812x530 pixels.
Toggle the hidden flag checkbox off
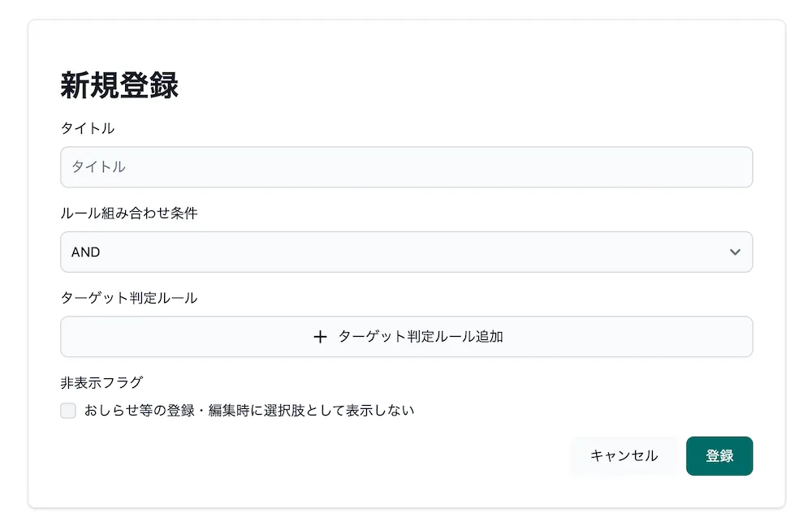click(68, 411)
